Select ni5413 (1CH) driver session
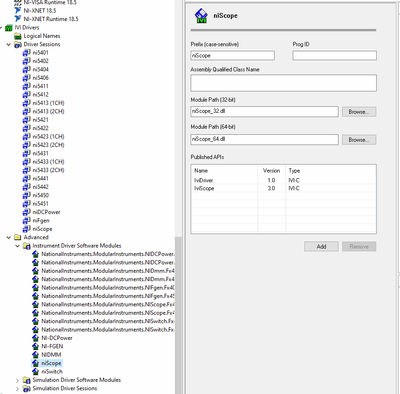This screenshot has width=400, height=394. point(48,103)
